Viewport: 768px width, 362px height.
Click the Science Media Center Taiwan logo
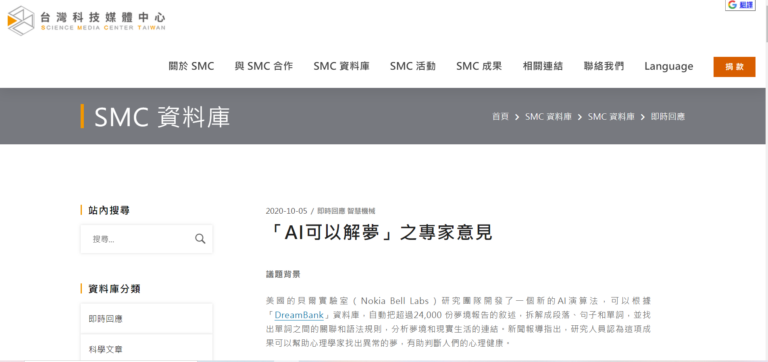pos(87,21)
